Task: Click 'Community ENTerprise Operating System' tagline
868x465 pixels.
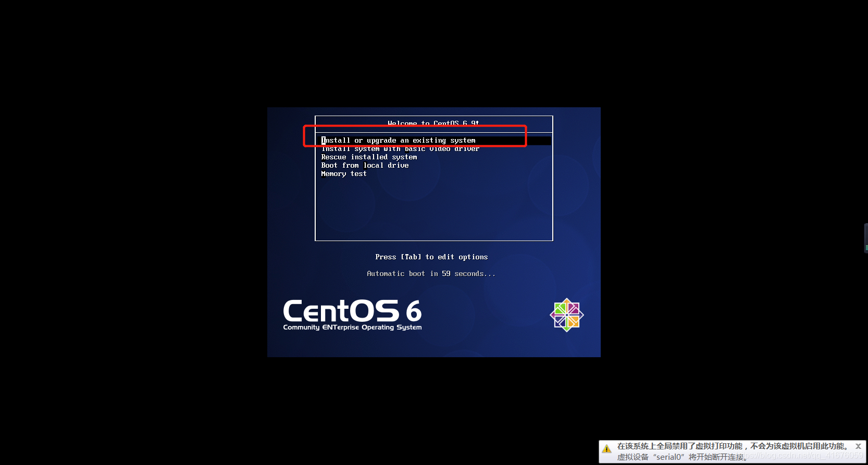Action: pyautogui.click(x=352, y=328)
